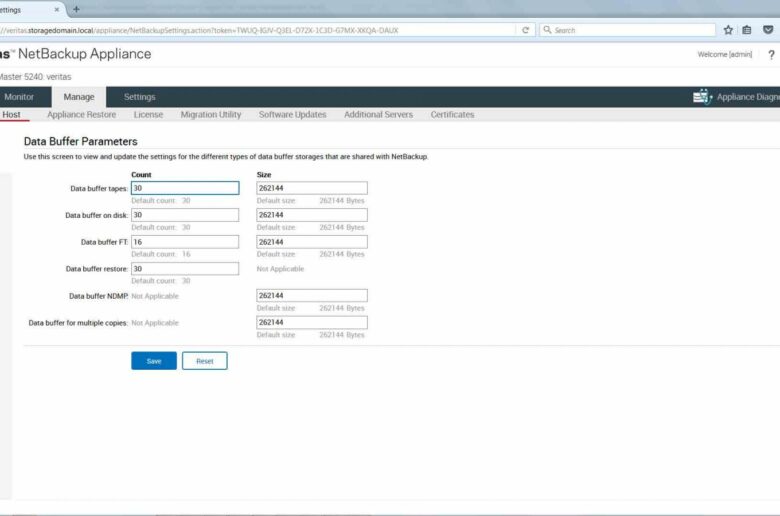The height and width of the screenshot is (516, 780).
Task: Click 'Not Applicable' in multiple copies row
Action: click(x=155, y=323)
